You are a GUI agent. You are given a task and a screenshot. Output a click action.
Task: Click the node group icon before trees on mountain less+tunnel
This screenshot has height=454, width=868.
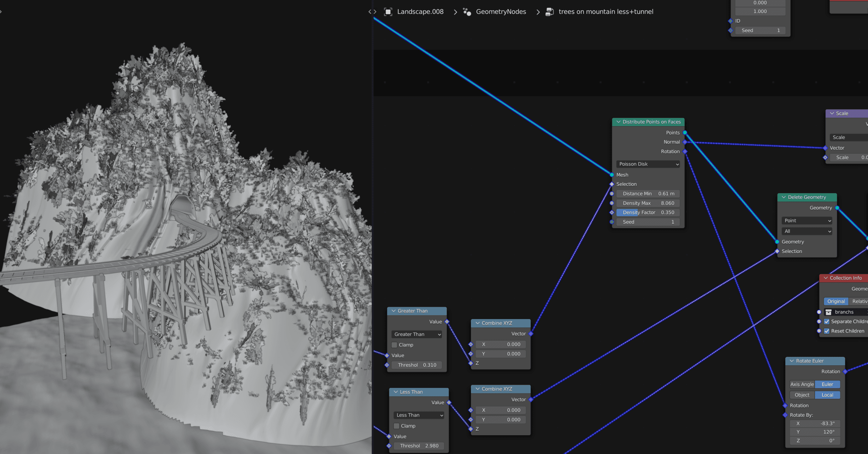tap(550, 11)
